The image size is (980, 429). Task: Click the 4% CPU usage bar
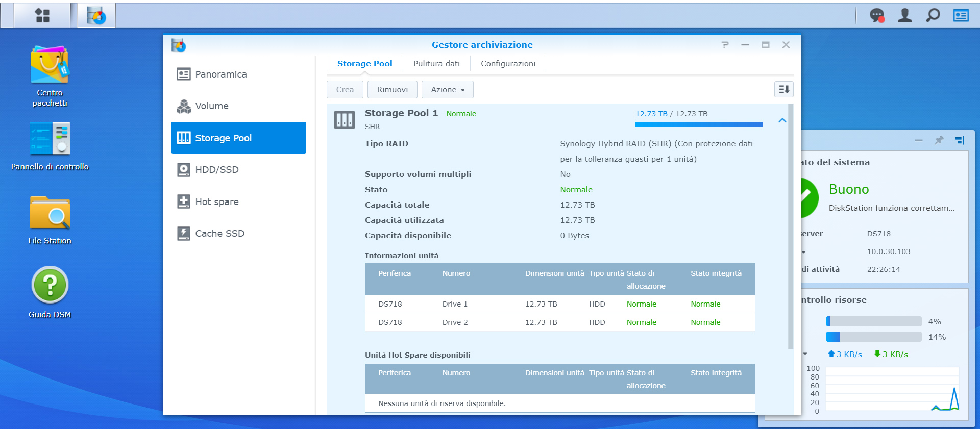(x=874, y=321)
